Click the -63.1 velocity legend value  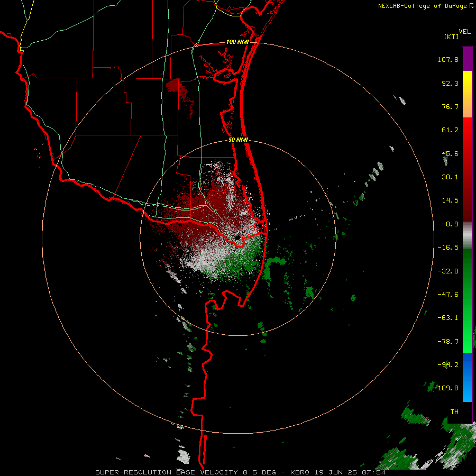click(448, 318)
